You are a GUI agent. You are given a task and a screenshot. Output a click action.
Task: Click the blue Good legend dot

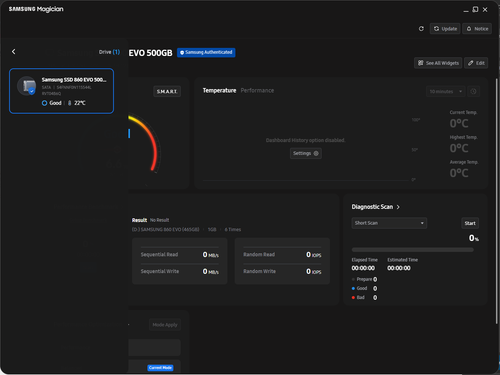click(353, 288)
